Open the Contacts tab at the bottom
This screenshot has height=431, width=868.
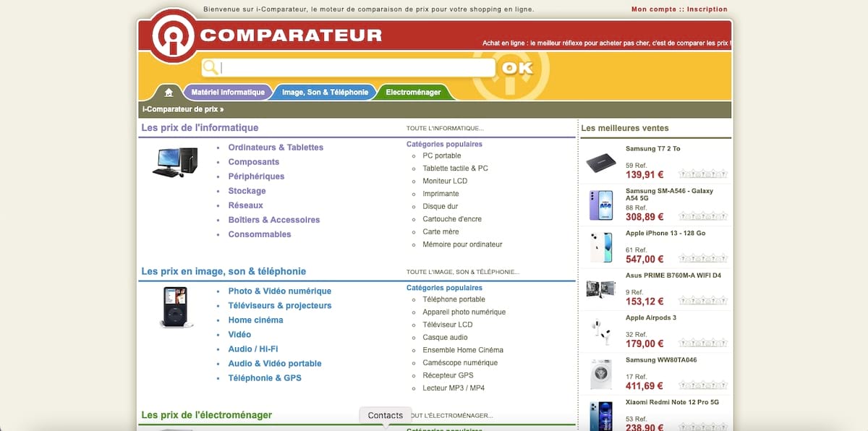tap(385, 415)
